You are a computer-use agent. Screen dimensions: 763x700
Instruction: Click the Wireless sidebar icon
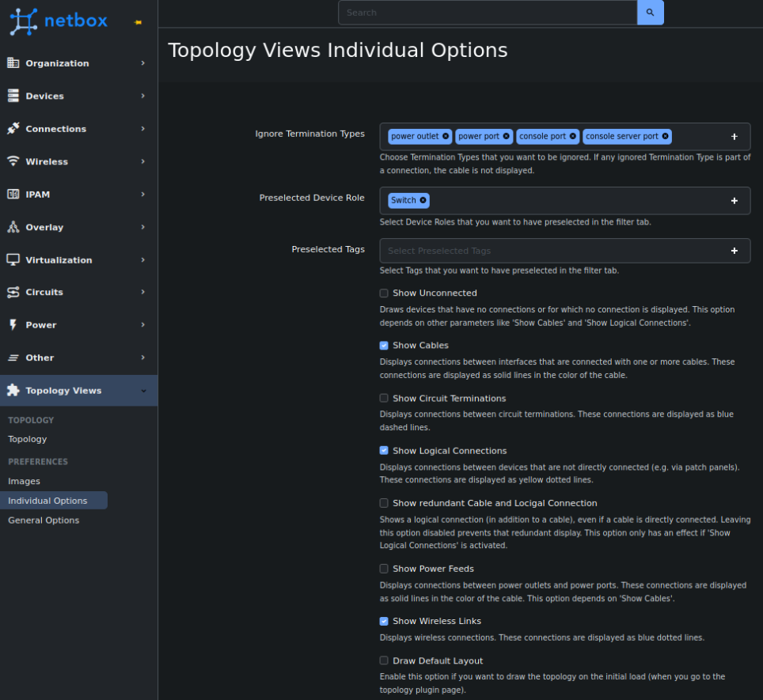[x=12, y=161]
